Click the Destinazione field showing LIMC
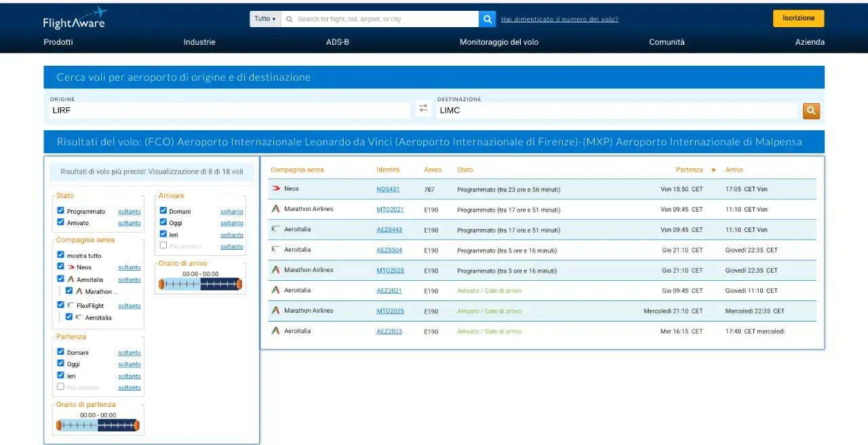Screen dimensions: 868x445 [616, 110]
